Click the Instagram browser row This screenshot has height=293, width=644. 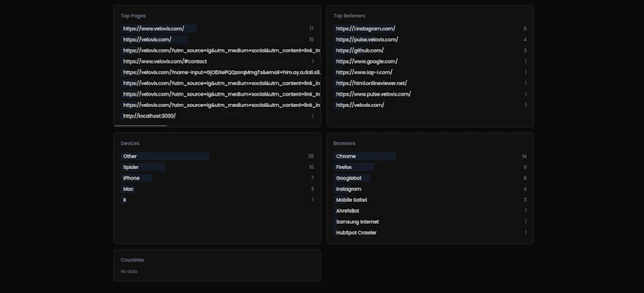point(430,189)
